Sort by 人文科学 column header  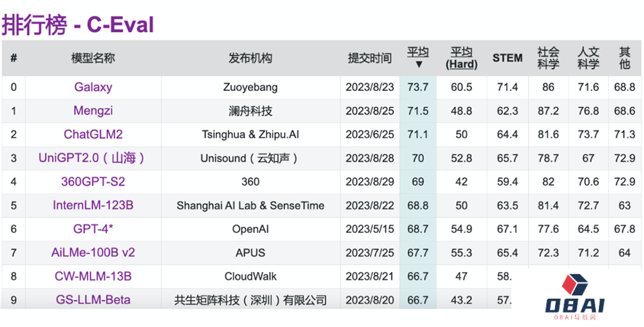[588, 58]
